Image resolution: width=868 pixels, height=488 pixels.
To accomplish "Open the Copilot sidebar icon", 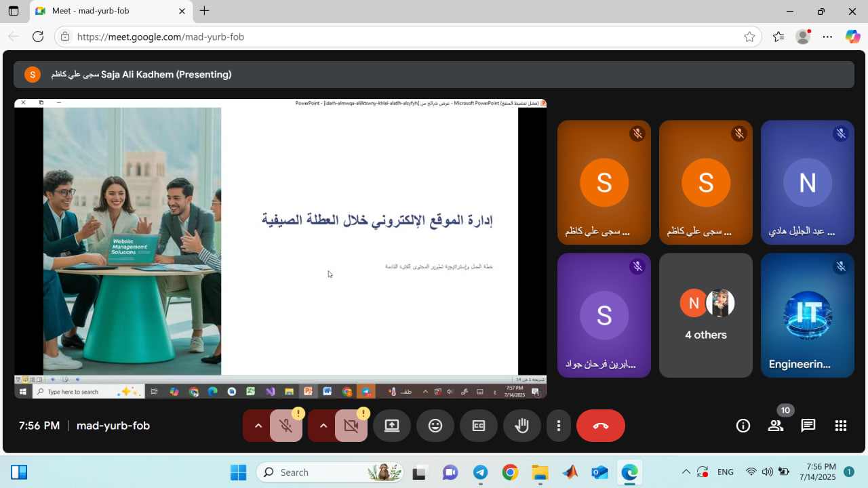I will pos(852,37).
